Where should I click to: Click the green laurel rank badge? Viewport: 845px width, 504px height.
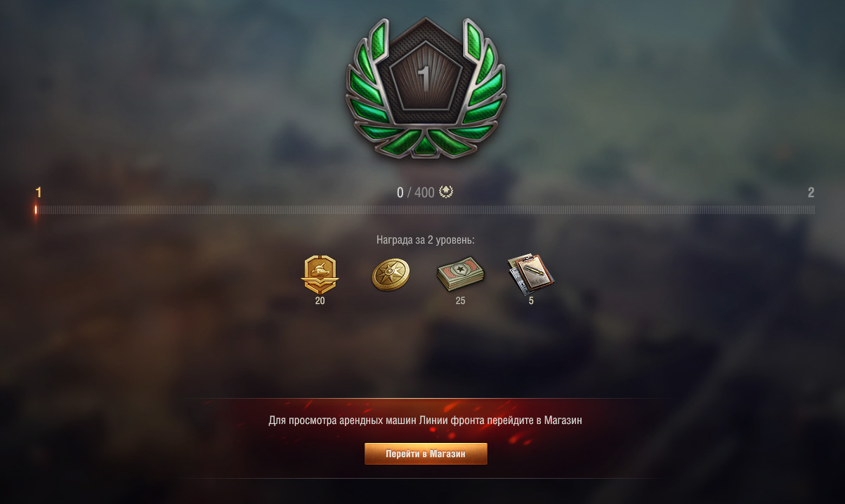point(425,88)
